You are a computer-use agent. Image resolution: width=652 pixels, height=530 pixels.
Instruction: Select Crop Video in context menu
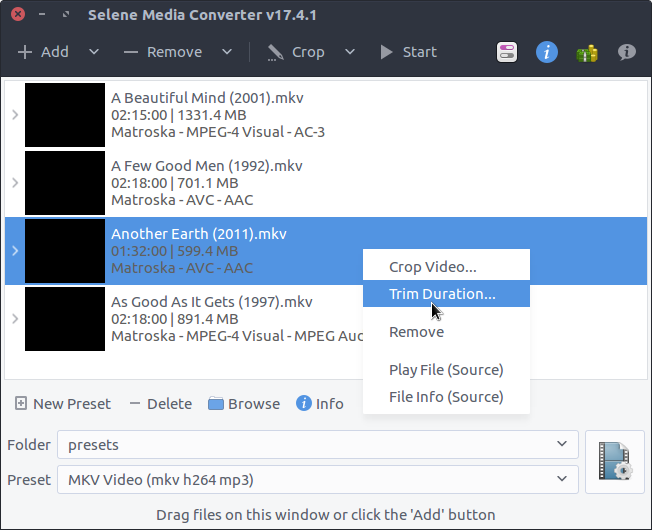click(432, 267)
